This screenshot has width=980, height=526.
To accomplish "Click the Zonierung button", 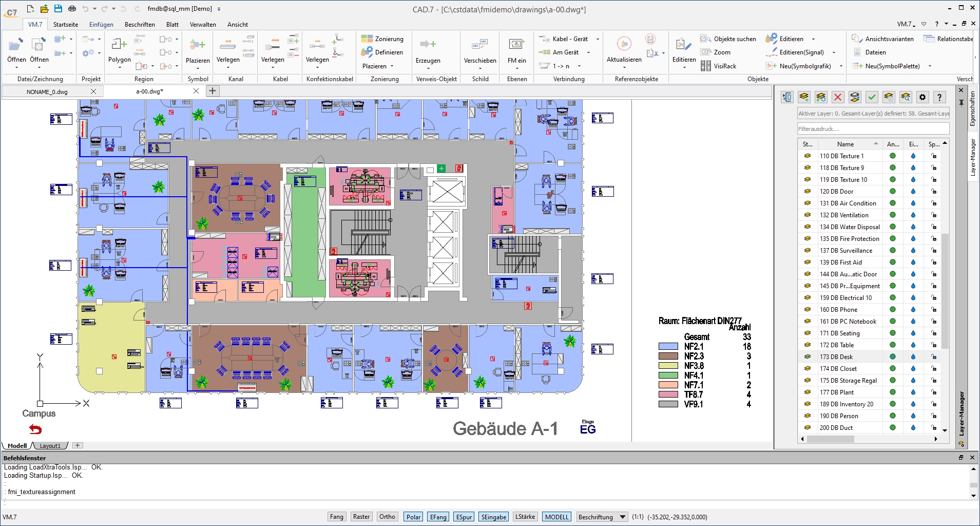I will click(382, 39).
